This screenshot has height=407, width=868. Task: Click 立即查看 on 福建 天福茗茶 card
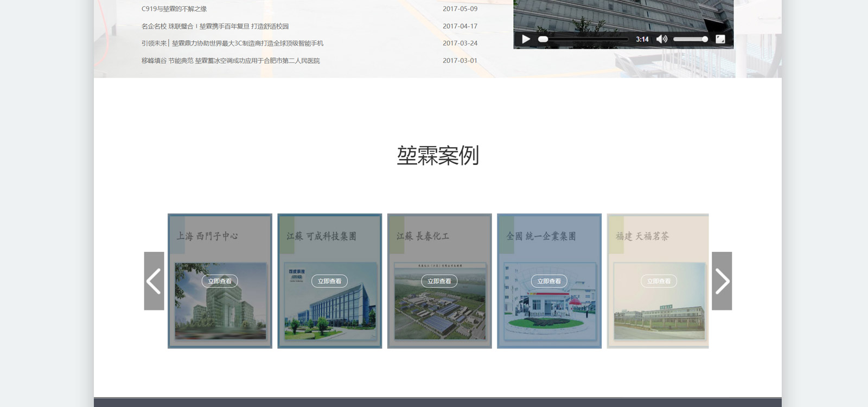(x=659, y=281)
